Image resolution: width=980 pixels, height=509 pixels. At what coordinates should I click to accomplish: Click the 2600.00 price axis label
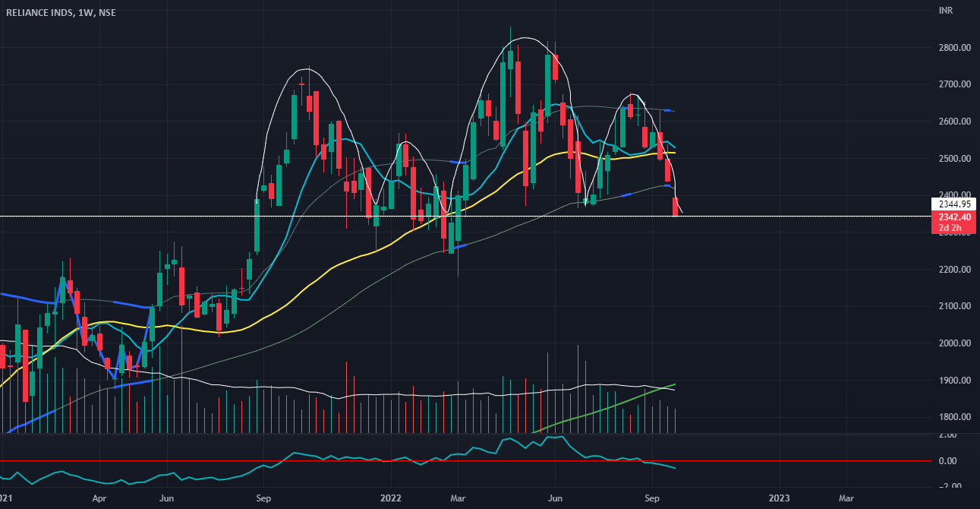(955, 122)
